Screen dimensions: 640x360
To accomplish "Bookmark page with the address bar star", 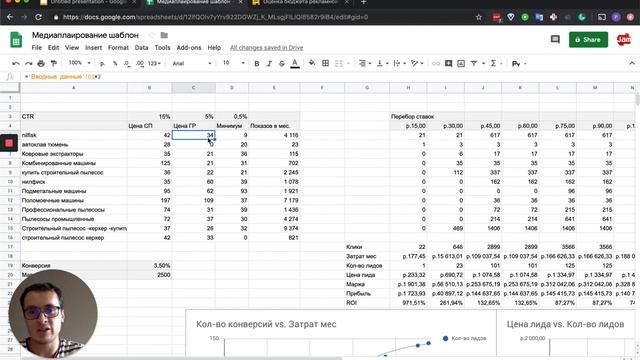I will (479, 17).
